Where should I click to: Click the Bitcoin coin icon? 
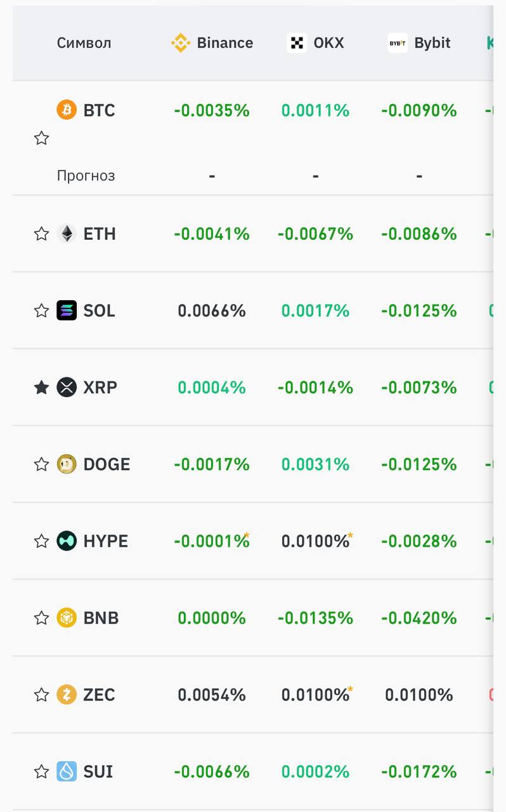67,110
